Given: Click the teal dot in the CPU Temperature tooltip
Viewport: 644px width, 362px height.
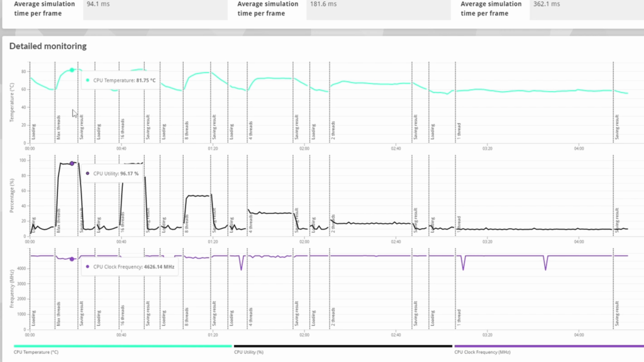Looking at the screenshot, I should click(87, 80).
